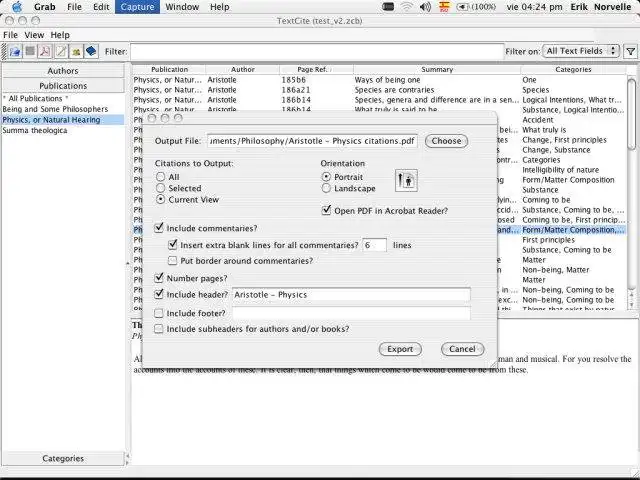Click the Export button
Viewport: 640px width, 480px height.
(400, 349)
